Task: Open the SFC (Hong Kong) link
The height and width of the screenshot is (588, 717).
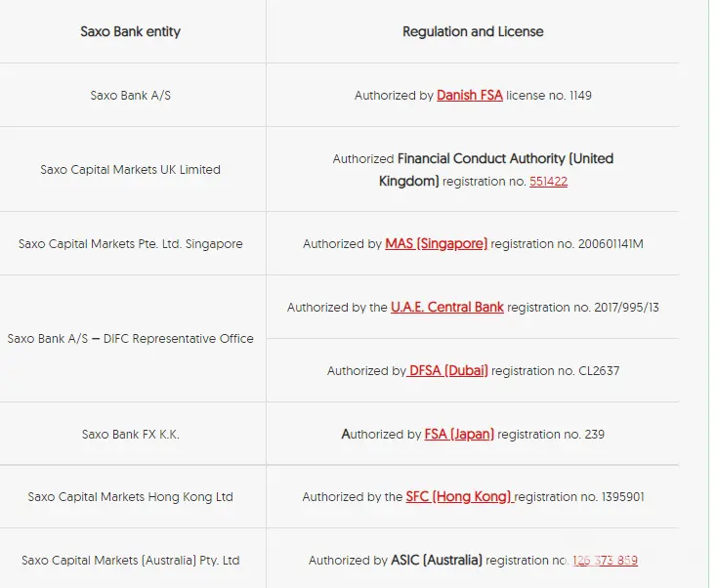Action: (459, 496)
